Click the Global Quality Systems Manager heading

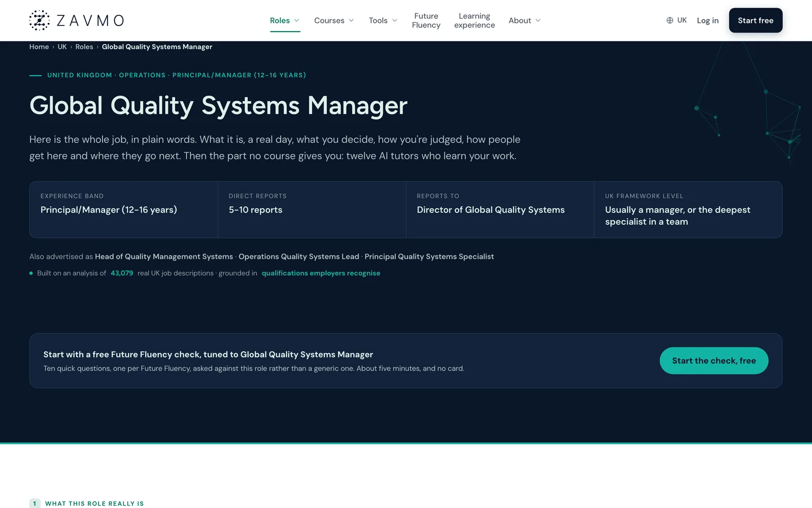218,106
